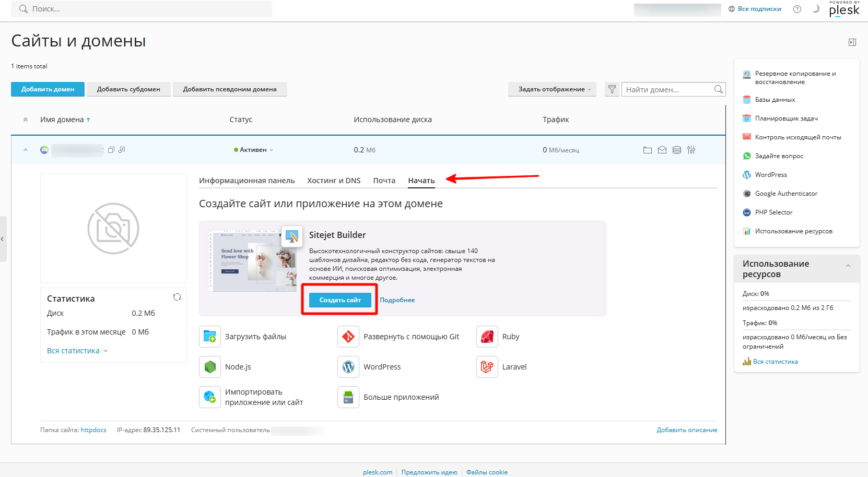Image resolution: width=868 pixels, height=477 pixels.
Task: Click Add domain alias button
Action: click(x=230, y=89)
